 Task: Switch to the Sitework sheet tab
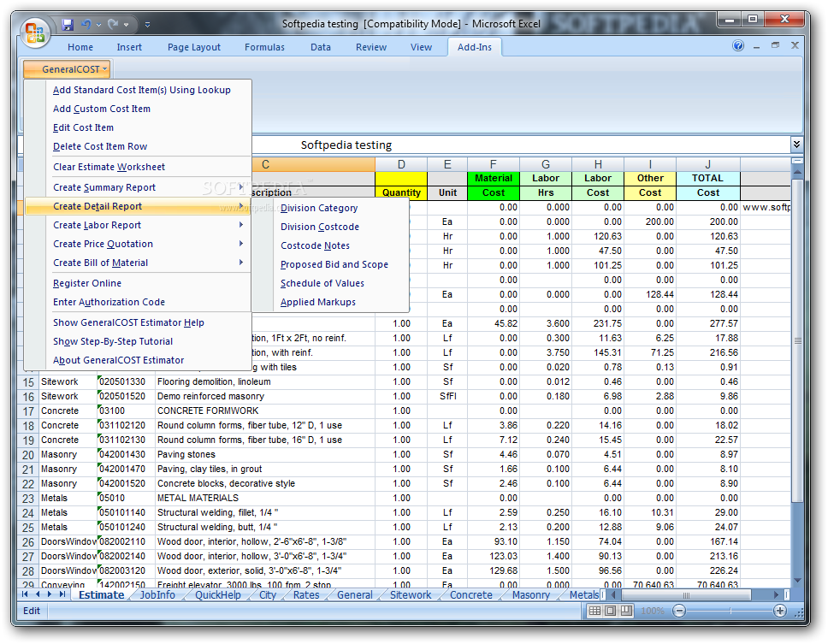(411, 595)
